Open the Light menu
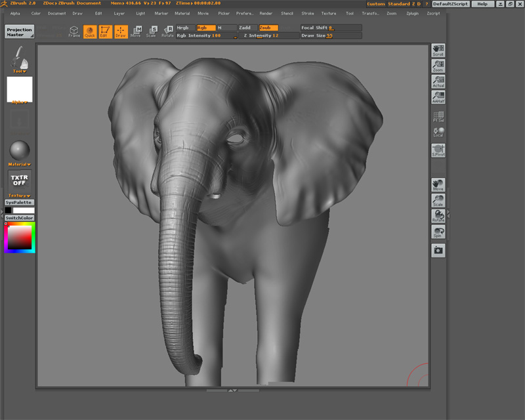The height and width of the screenshot is (420, 525). [x=140, y=13]
